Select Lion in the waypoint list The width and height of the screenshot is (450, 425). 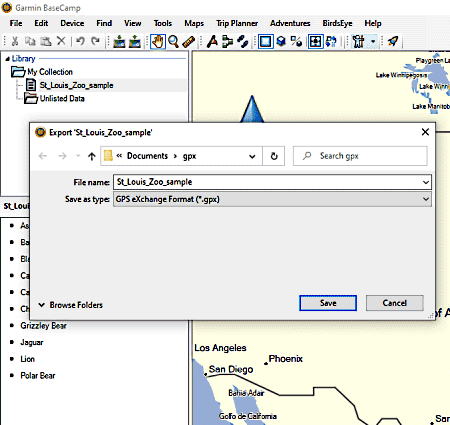click(27, 359)
